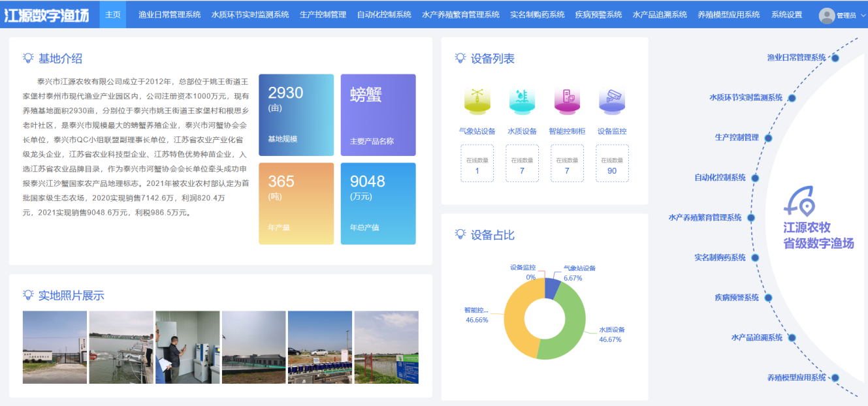Open the first photo showing a gate building
The width and height of the screenshot is (868, 406).
pyautogui.click(x=55, y=347)
